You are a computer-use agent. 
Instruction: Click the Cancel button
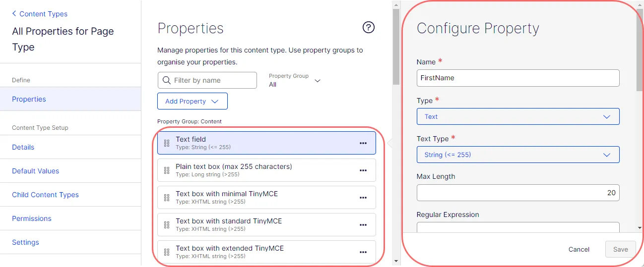(579, 249)
